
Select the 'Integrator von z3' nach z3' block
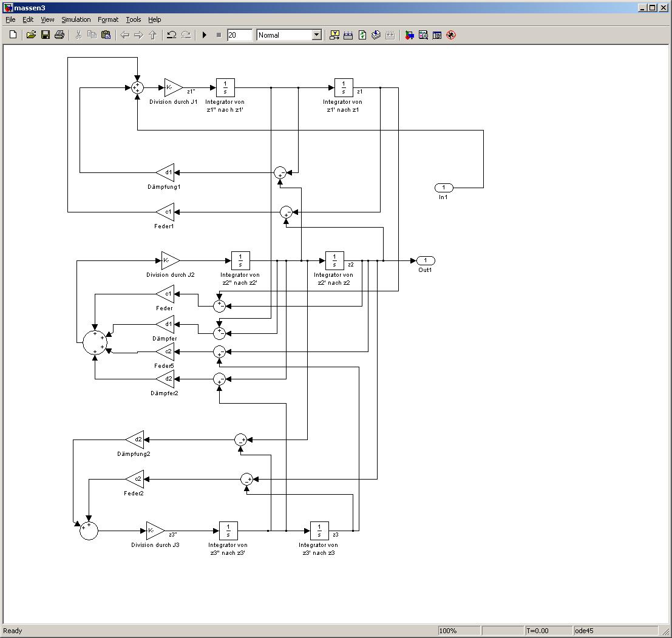pyautogui.click(x=319, y=531)
